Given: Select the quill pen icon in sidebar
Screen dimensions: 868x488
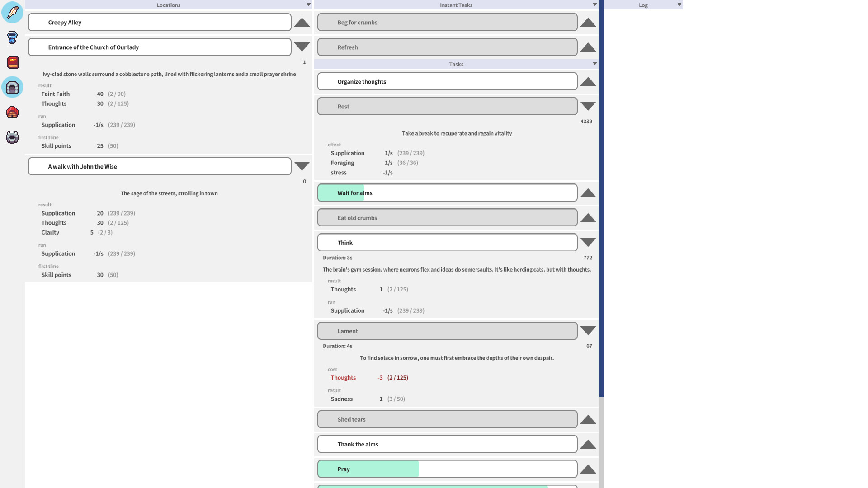Looking at the screenshot, I should coord(12,12).
